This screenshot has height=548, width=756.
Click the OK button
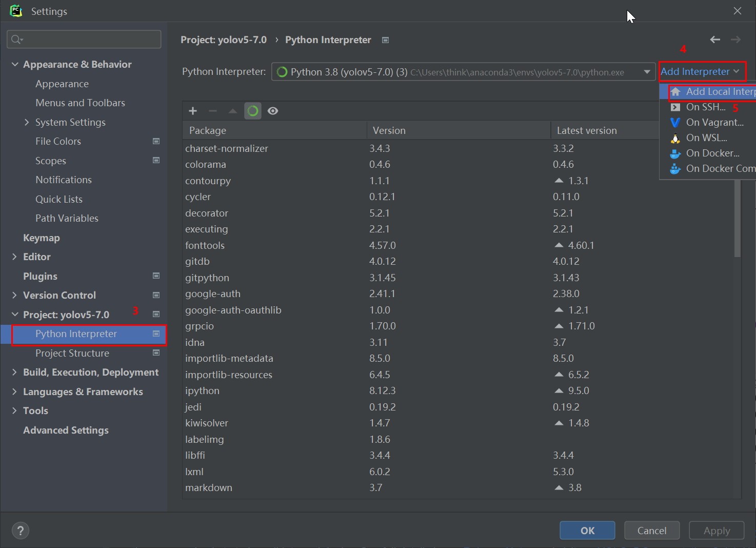click(x=587, y=531)
